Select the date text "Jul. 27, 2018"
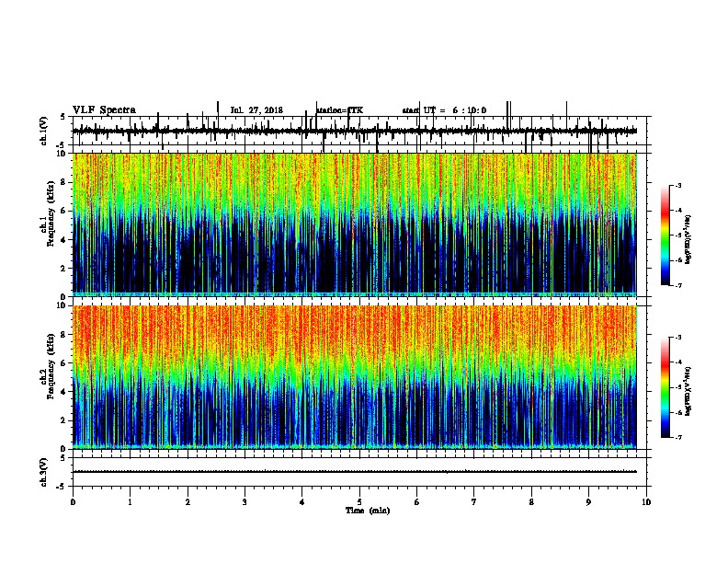The height and width of the screenshot is (563, 728). click(256, 110)
